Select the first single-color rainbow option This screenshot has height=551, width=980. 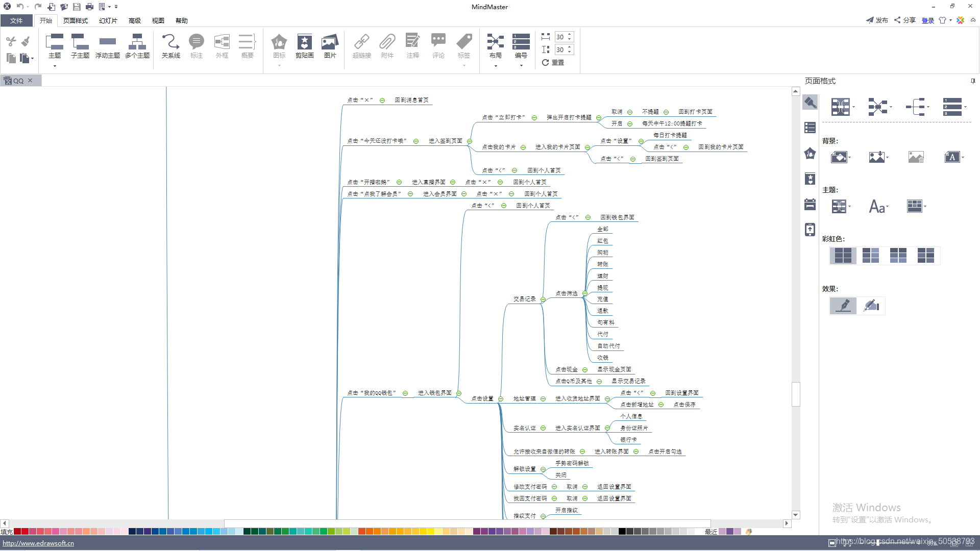tap(843, 256)
